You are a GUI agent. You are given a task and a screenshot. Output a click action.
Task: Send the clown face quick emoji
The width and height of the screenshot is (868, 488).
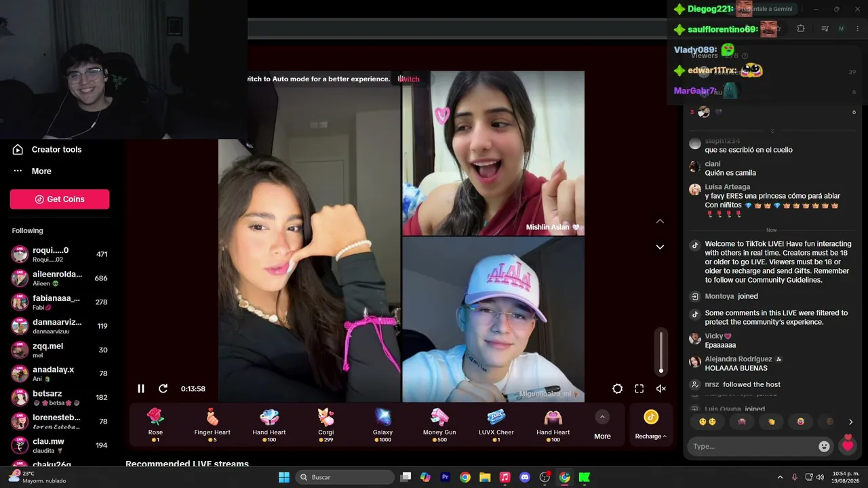click(x=801, y=422)
